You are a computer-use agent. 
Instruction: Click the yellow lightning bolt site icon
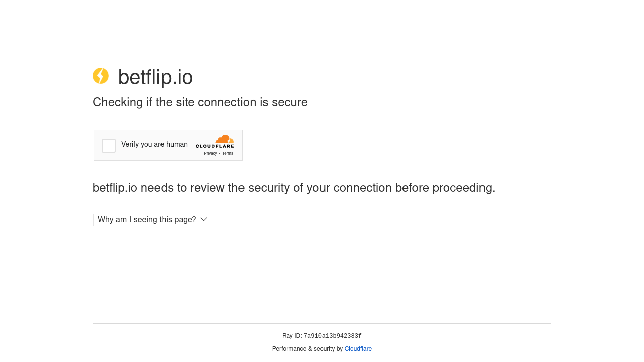pyautogui.click(x=101, y=76)
